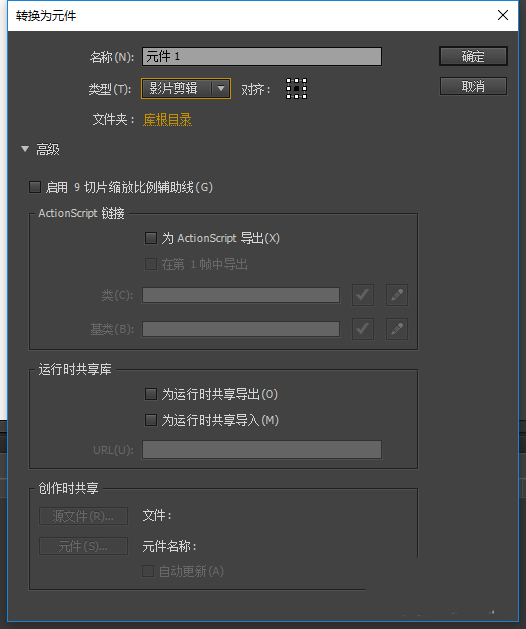Click the 取消 button
This screenshot has width=526, height=629.
click(473, 86)
